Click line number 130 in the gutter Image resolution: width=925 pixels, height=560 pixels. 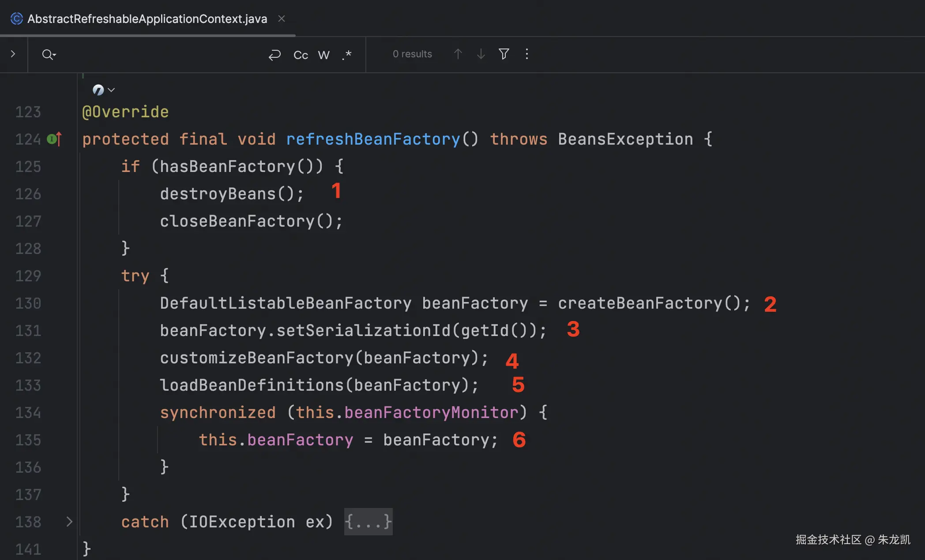tap(28, 303)
